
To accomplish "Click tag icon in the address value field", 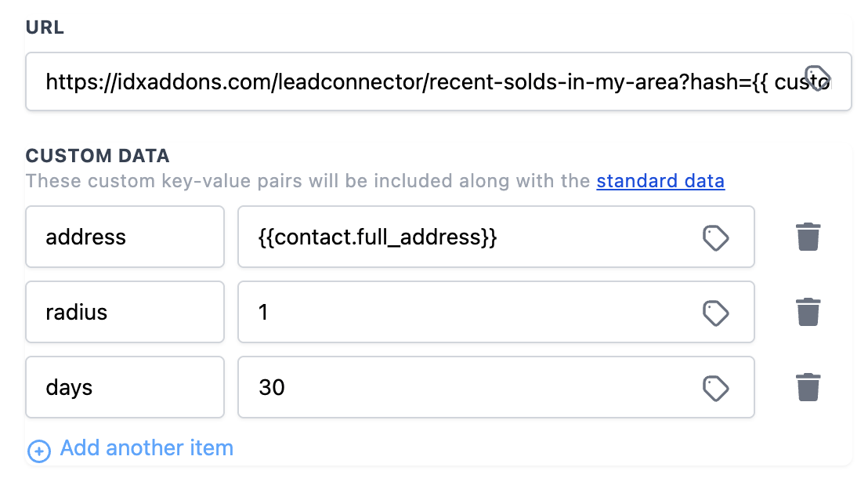I will pyautogui.click(x=715, y=238).
